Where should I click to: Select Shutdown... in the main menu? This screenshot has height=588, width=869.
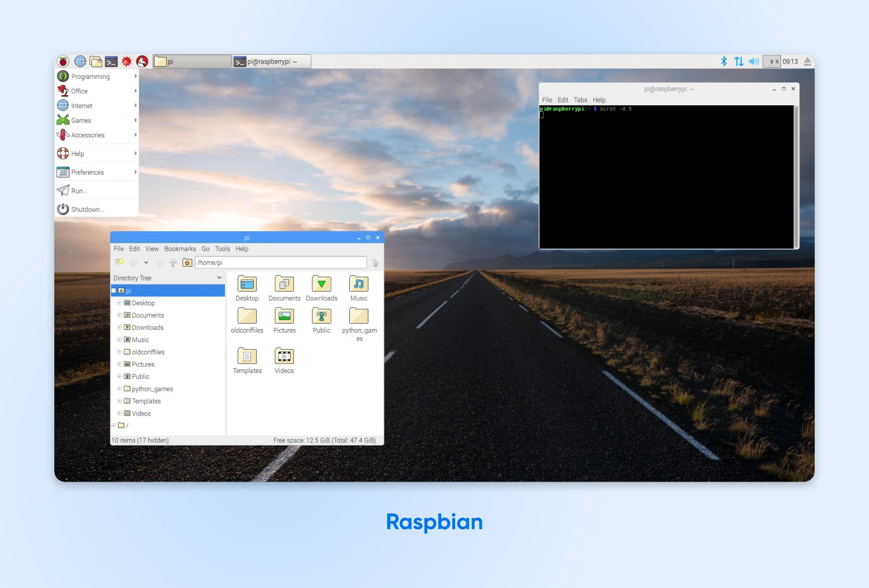(97, 209)
